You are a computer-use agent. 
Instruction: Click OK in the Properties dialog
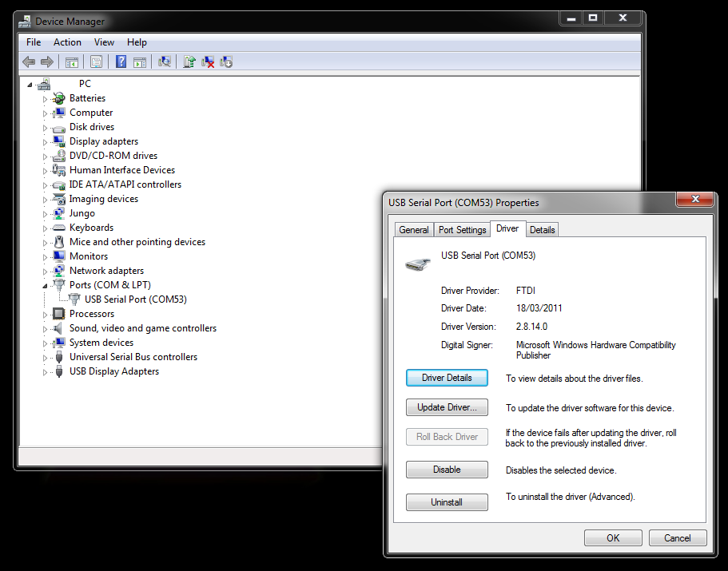pos(613,537)
